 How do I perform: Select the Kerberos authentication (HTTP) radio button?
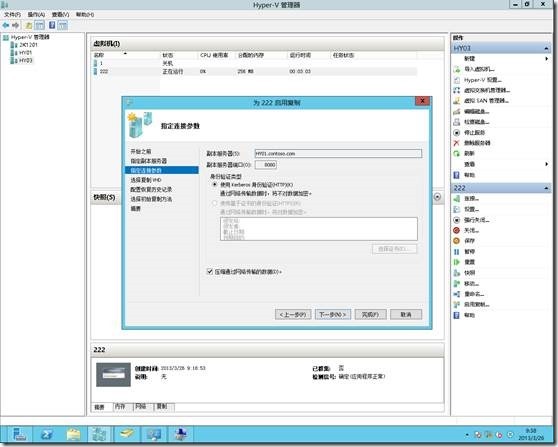click(x=215, y=185)
